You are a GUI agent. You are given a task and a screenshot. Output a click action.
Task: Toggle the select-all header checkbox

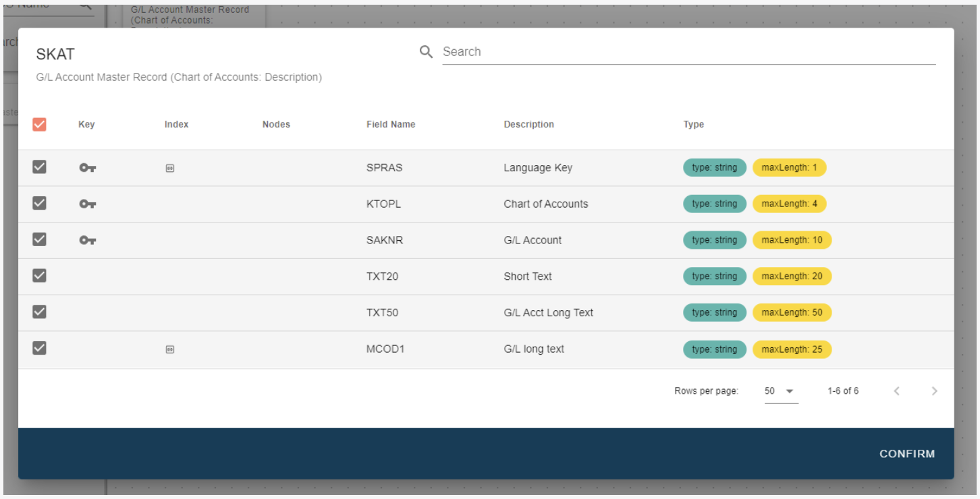point(39,124)
